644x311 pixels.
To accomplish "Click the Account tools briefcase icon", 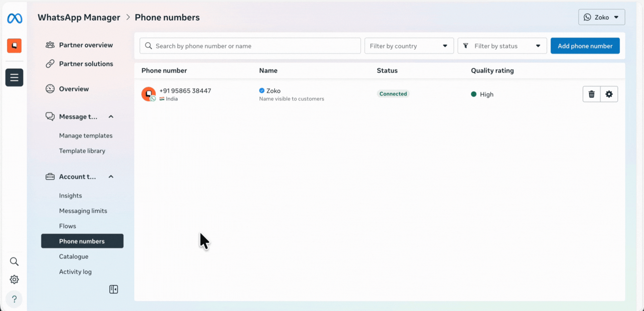I will [50, 177].
